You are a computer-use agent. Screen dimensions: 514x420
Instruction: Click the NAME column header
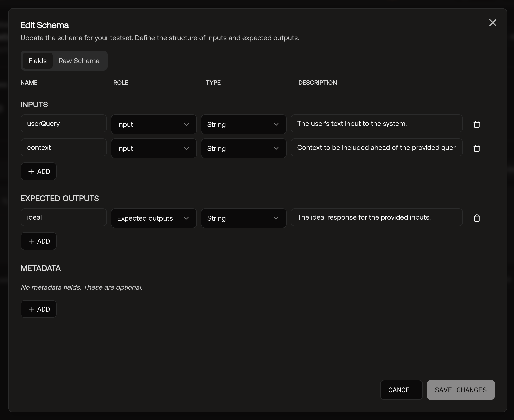click(29, 83)
